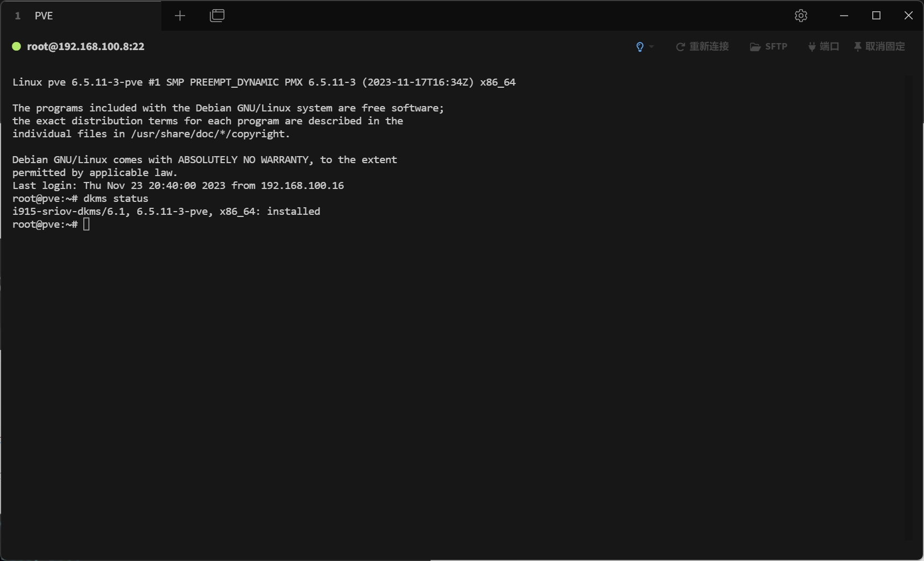Click the lightbulb hints icon
This screenshot has width=924, height=561.
[640, 47]
